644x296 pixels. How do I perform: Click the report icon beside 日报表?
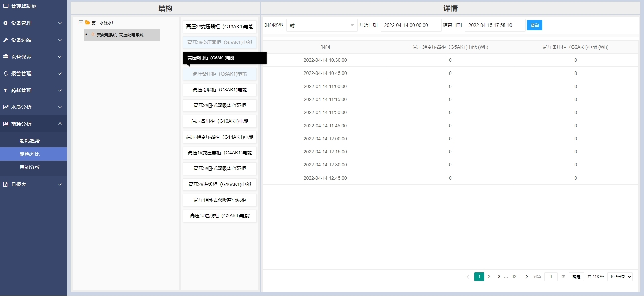5,184
